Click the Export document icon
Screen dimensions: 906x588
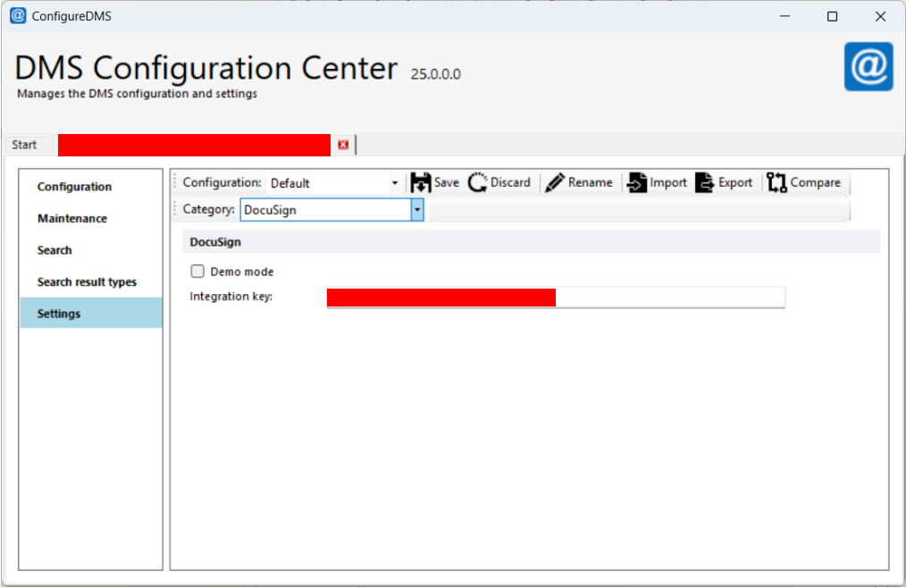(705, 182)
